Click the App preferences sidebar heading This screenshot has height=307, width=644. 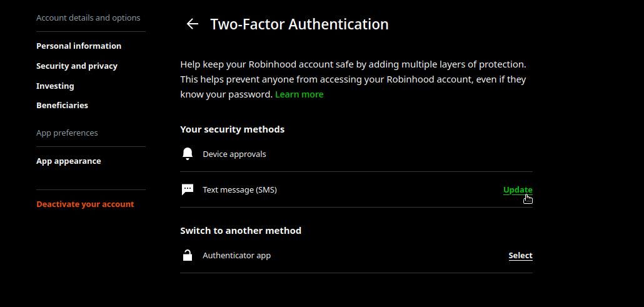67,133
